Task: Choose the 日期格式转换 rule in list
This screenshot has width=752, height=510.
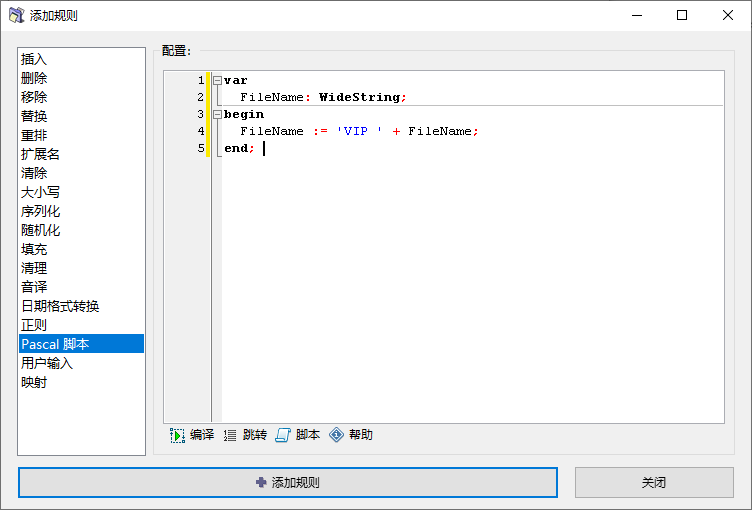Action: [81, 306]
